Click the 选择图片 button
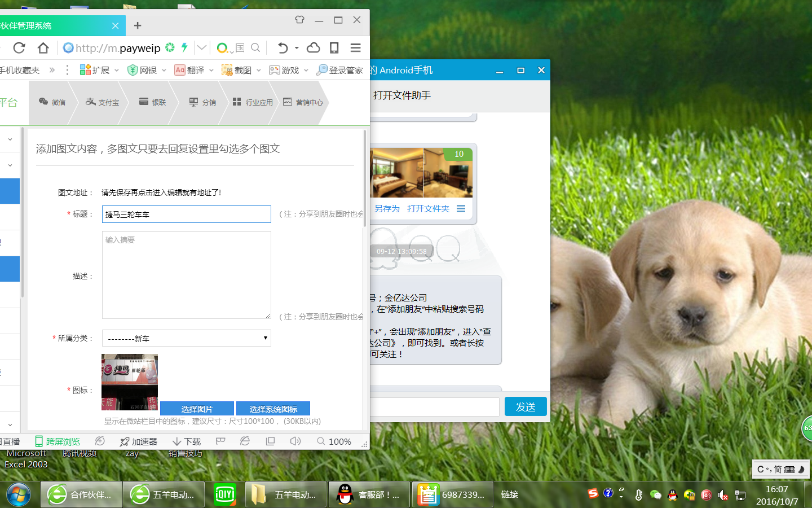 point(197,409)
